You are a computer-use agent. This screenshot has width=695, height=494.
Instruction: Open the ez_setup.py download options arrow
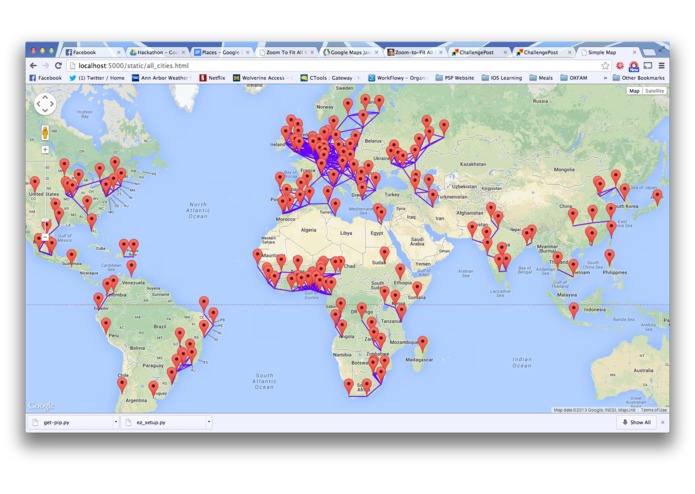tap(209, 422)
